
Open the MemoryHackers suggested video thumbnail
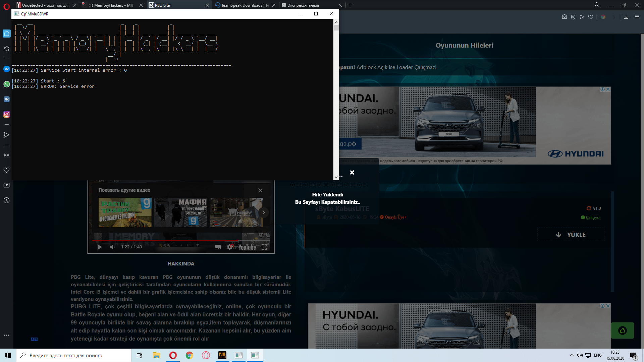236,213
